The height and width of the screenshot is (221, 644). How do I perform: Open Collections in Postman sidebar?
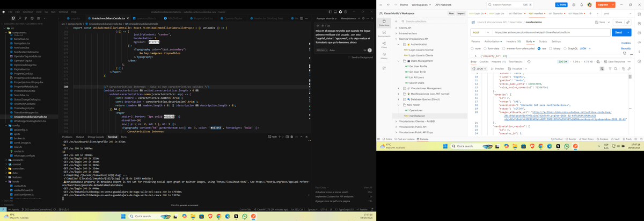[384, 23]
